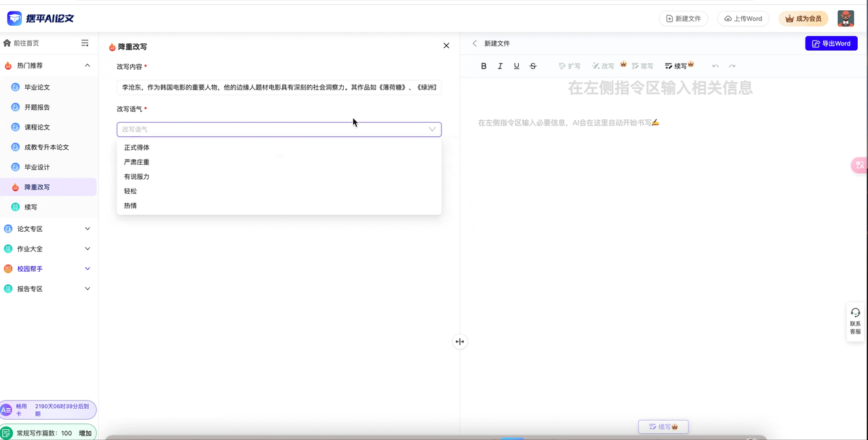Viewport: 868px width, 440px height.
Task: Click the editor placeholder text area
Action: click(568, 123)
